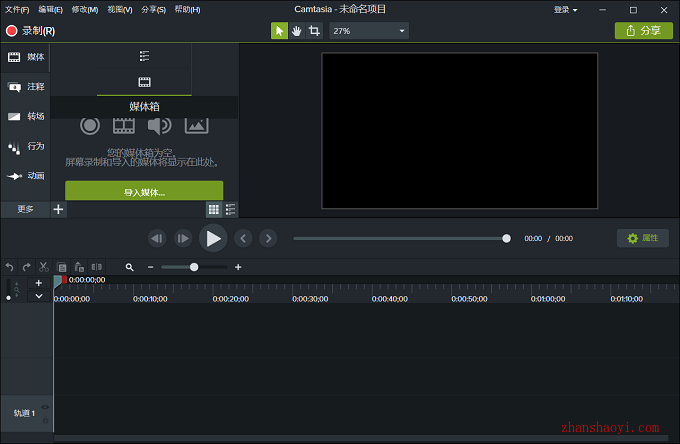Image resolution: width=680 pixels, height=444 pixels.
Task: Open the 帮助(H) menu
Action: click(187, 10)
